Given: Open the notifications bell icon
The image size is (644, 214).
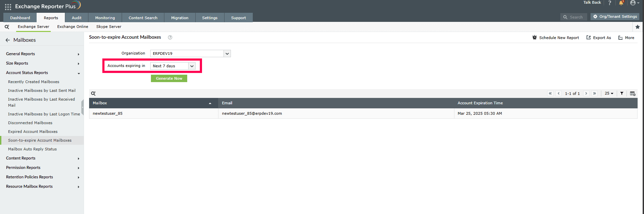Looking at the screenshot, I should [x=621, y=3].
